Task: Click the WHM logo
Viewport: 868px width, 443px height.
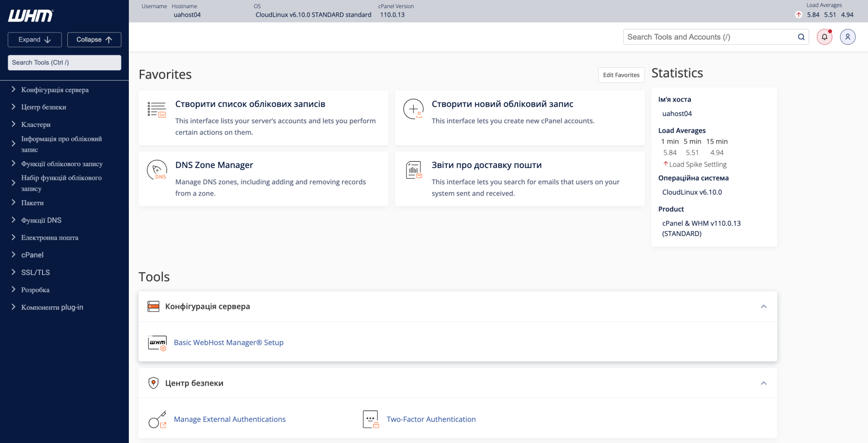Action: [x=30, y=16]
